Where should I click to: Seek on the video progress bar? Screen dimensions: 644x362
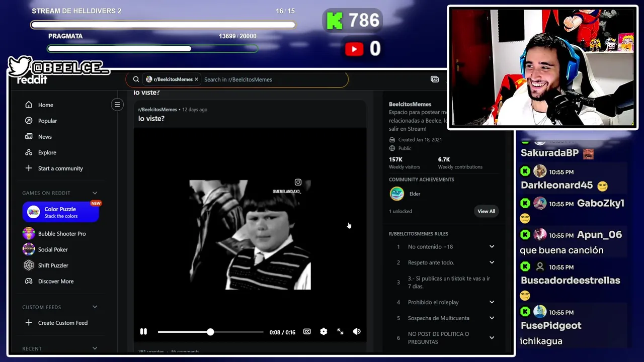point(210,332)
